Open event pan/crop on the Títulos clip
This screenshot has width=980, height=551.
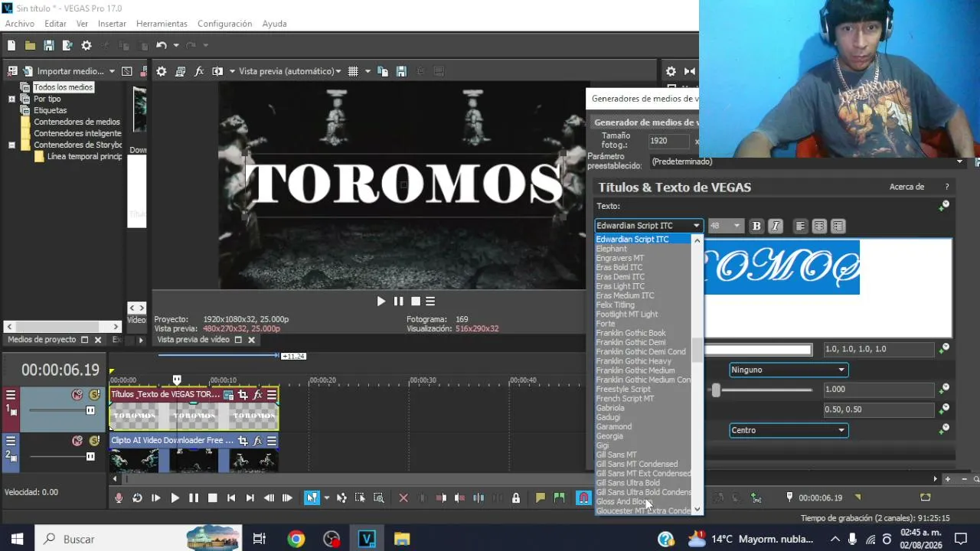[243, 395]
